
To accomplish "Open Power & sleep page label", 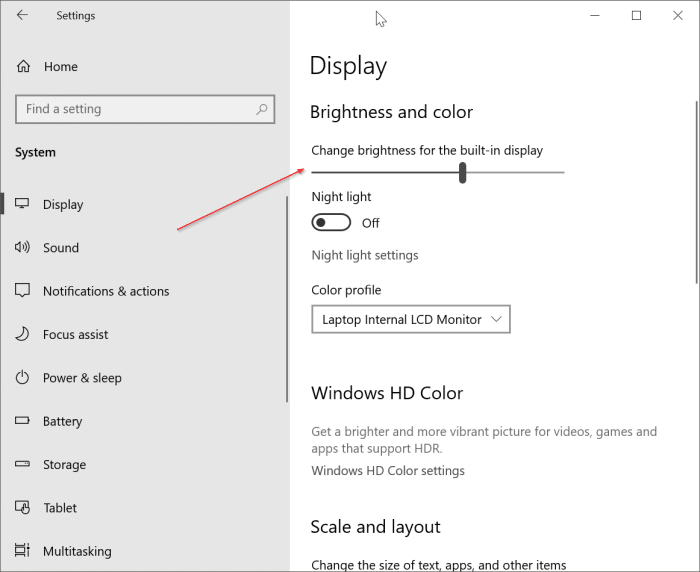I will coord(82,378).
